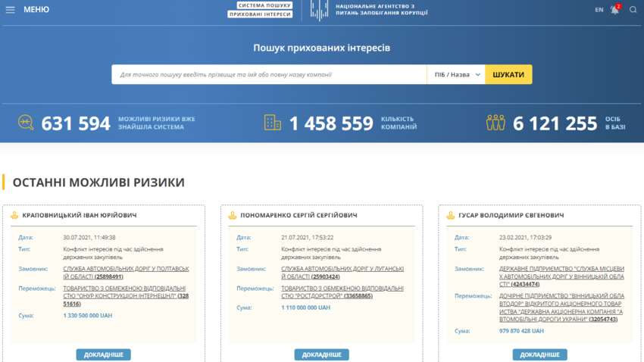Click ДОКЛАДНІШЕ under Пономаренко card
This screenshot has width=644, height=362.
coord(321,354)
